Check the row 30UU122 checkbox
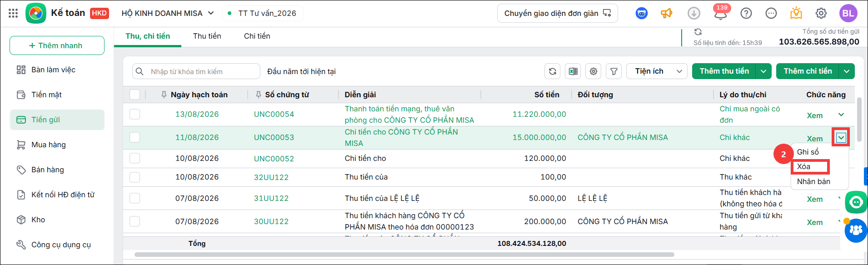The image size is (868, 265). coord(135,221)
